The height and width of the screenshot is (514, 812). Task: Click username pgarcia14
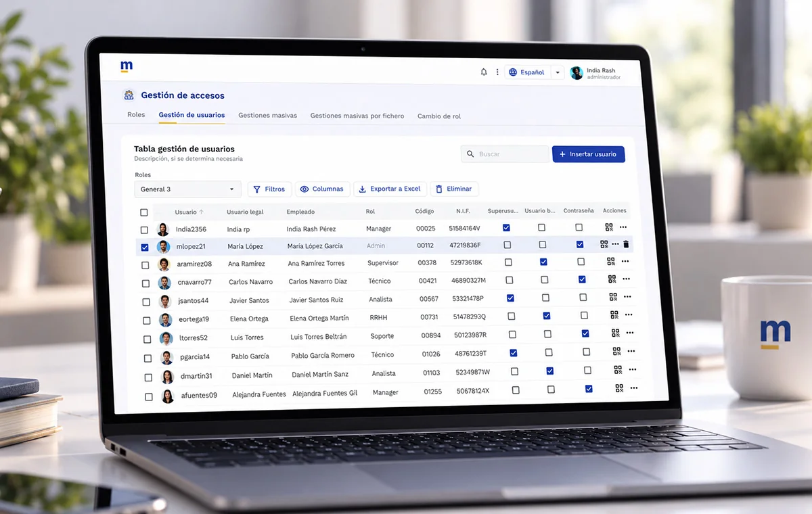(195, 356)
